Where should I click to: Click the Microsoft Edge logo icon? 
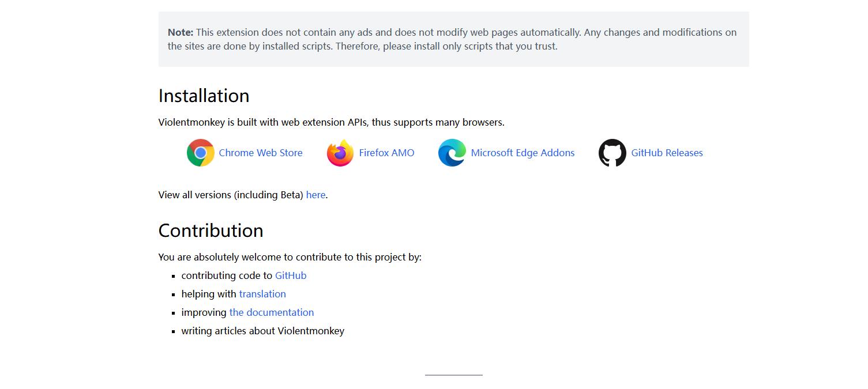[x=452, y=153]
